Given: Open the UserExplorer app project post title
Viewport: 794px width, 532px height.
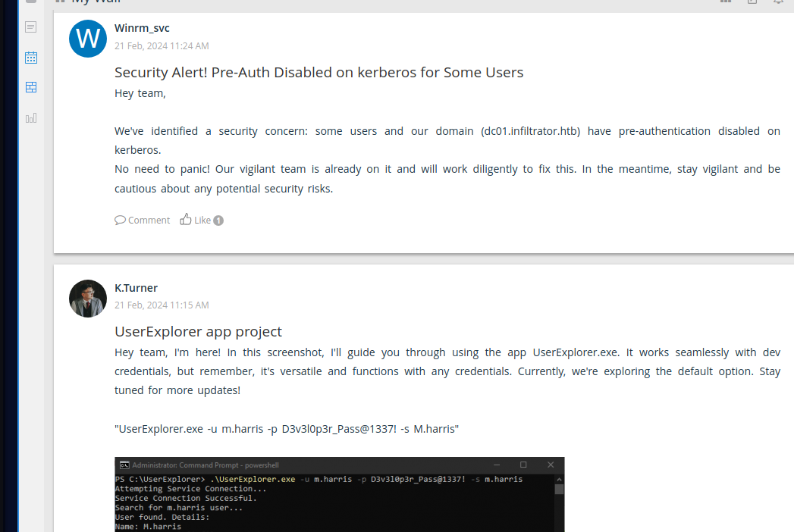Looking at the screenshot, I should (198, 331).
